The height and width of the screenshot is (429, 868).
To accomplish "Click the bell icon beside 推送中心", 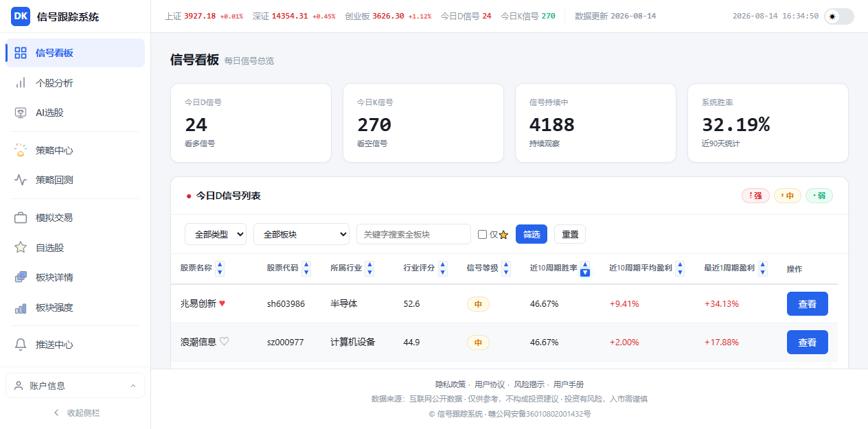I will [x=21, y=345].
